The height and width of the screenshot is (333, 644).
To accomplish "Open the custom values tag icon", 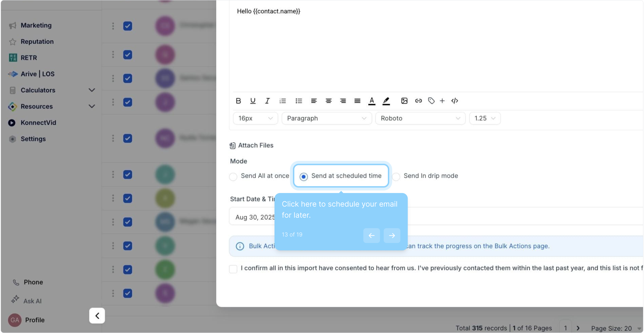I will coord(431,101).
